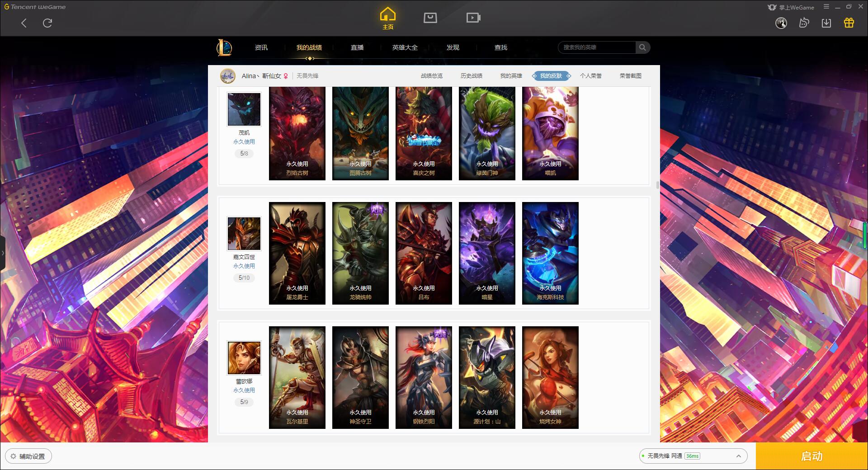
Task: Click the 茂凯 champion portrait
Action: coord(244,109)
